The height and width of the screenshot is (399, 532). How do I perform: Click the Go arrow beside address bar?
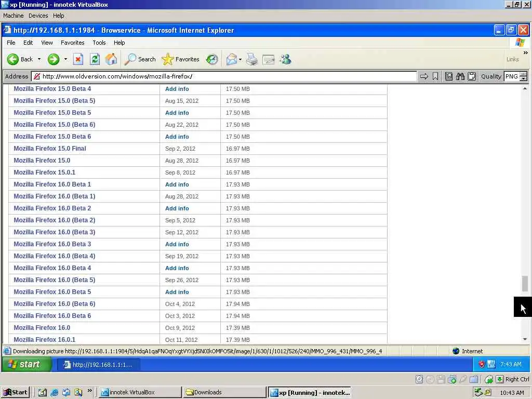click(x=424, y=76)
